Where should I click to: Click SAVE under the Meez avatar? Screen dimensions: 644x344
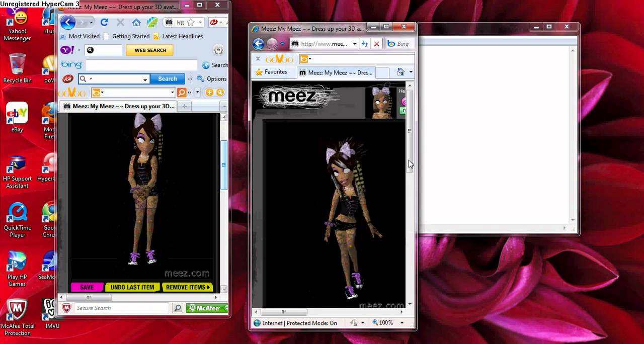87,287
